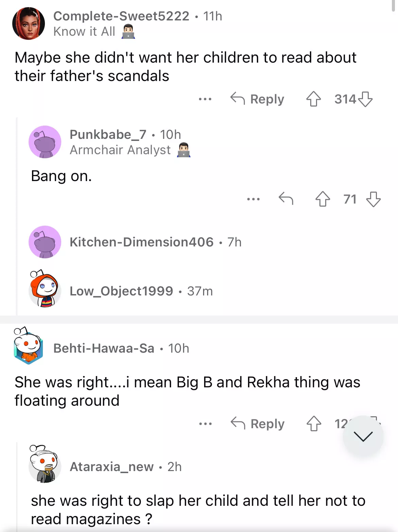Downvote Punkbabe_7's "Bang on." comment
This screenshot has height=532, width=398.
[x=373, y=199]
